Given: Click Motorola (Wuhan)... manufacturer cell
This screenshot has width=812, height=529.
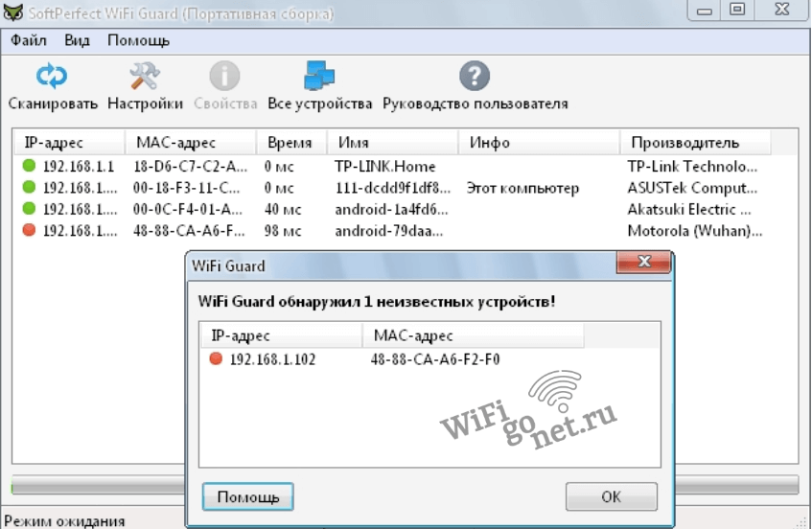Looking at the screenshot, I should (694, 230).
